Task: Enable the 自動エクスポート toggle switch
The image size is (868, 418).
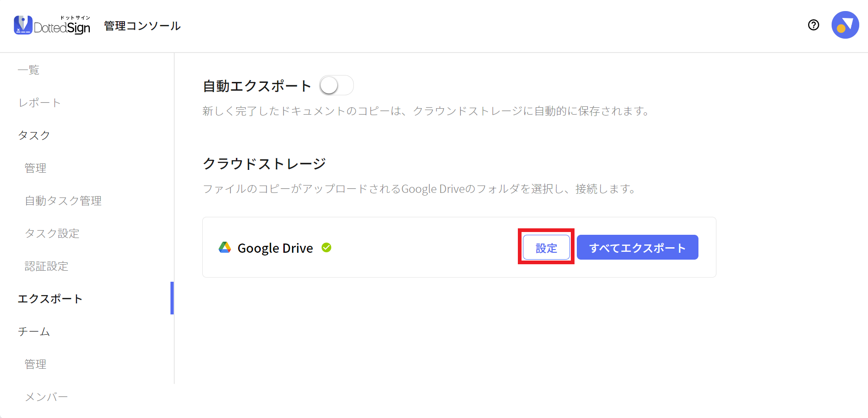Action: point(336,86)
